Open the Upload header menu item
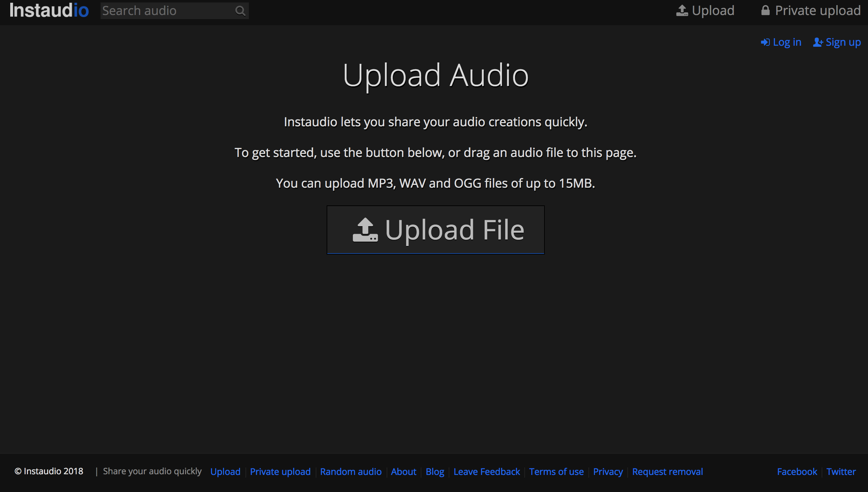Viewport: 868px width, 492px height. [x=713, y=11]
